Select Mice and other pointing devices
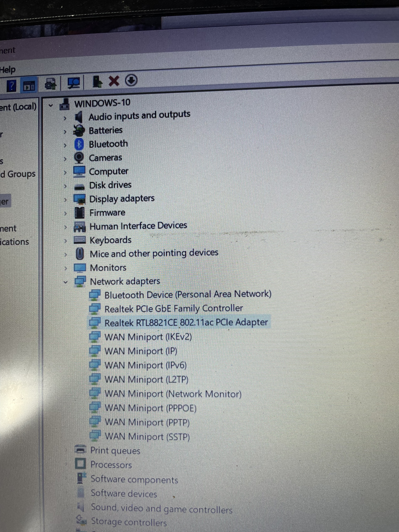Viewport: 399px width, 532px height. [154, 253]
